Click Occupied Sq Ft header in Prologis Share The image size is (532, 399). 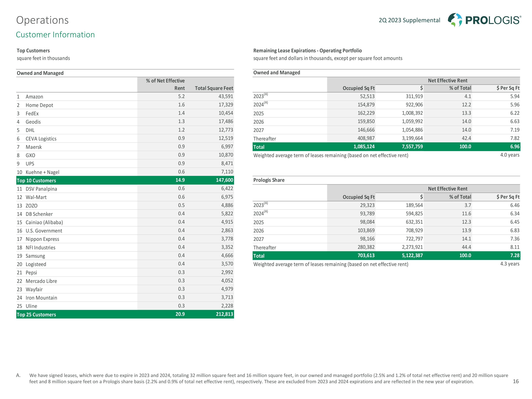[358, 197]
